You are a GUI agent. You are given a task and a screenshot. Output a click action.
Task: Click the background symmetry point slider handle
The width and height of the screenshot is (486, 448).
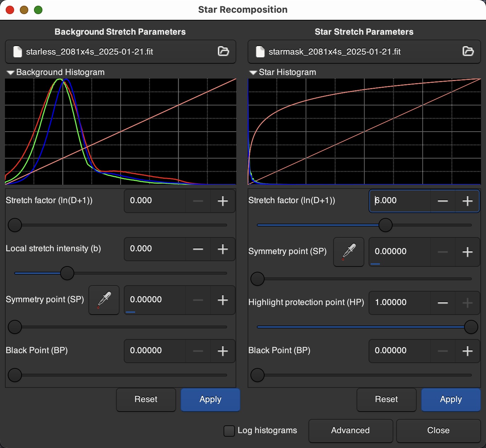click(15, 327)
